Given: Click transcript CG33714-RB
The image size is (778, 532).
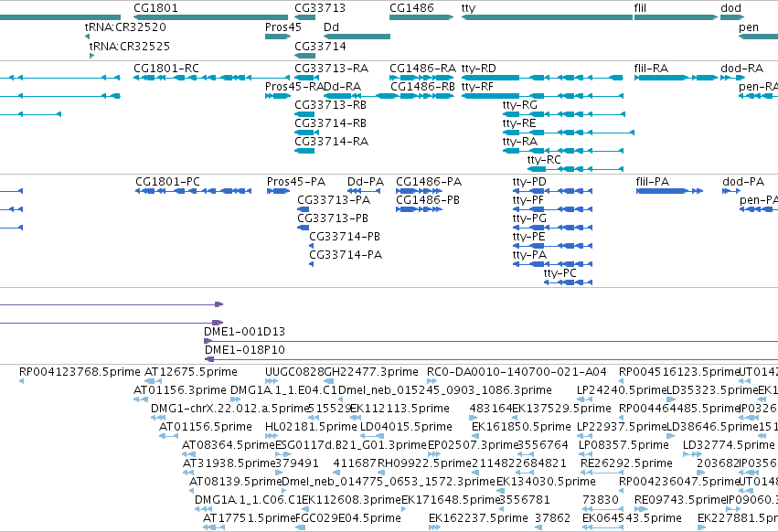Looking at the screenshot, I should coord(306,133).
